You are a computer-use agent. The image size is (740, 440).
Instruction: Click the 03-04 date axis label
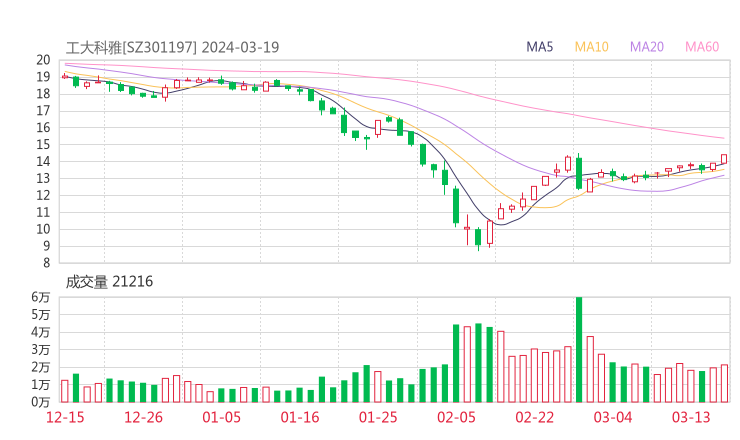pos(613,417)
